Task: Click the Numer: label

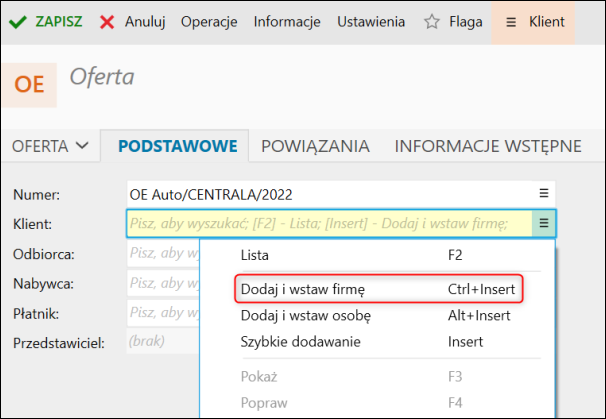Action: tap(37, 194)
